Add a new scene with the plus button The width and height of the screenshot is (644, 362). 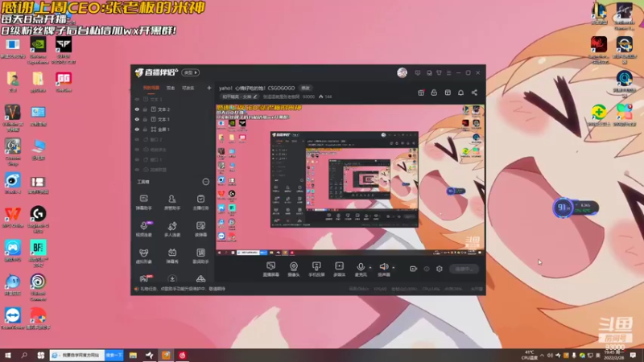208,88
